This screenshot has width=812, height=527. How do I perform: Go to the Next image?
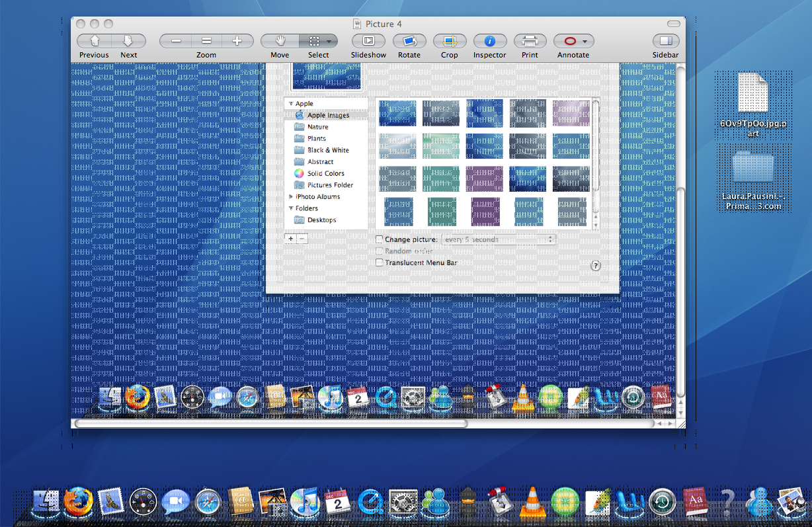[x=129, y=41]
